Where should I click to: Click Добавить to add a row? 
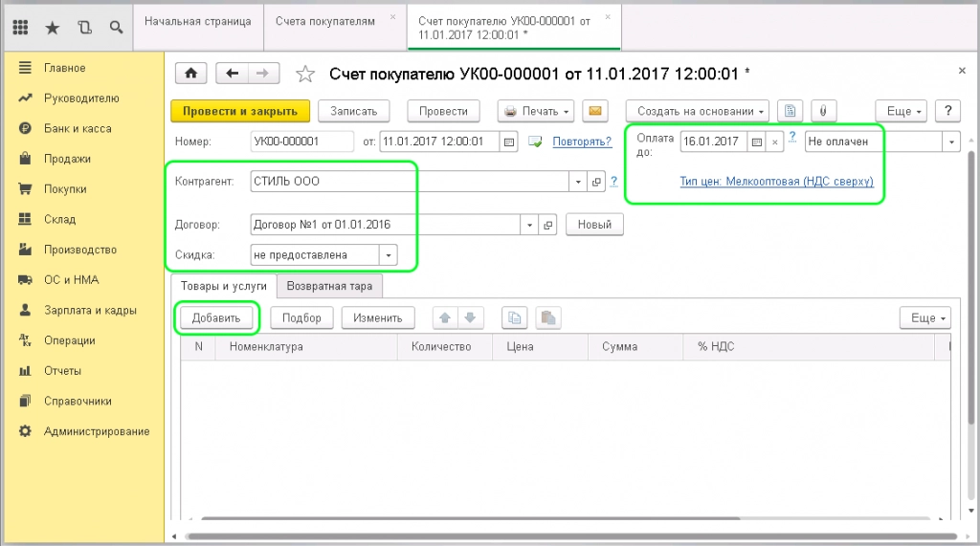(x=215, y=318)
